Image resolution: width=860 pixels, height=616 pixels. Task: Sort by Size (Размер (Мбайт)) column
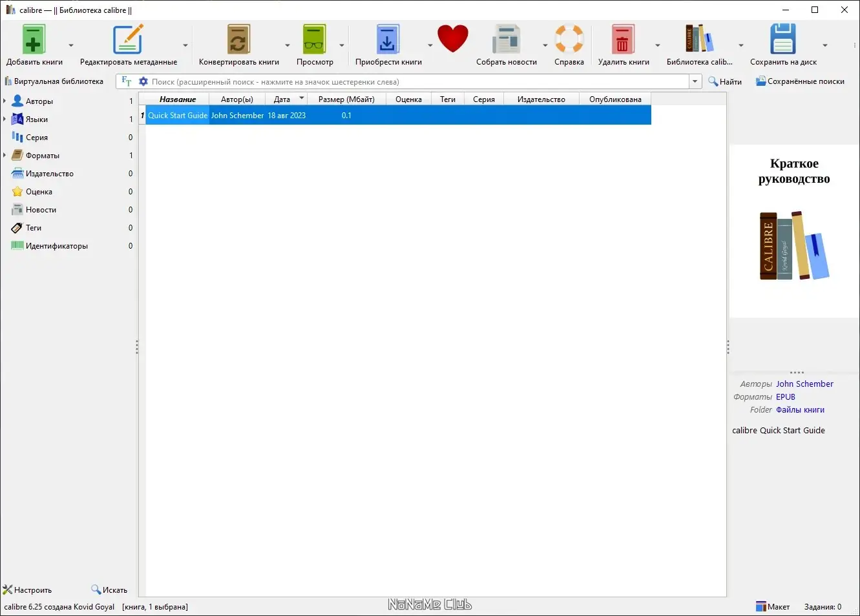pyautogui.click(x=346, y=99)
